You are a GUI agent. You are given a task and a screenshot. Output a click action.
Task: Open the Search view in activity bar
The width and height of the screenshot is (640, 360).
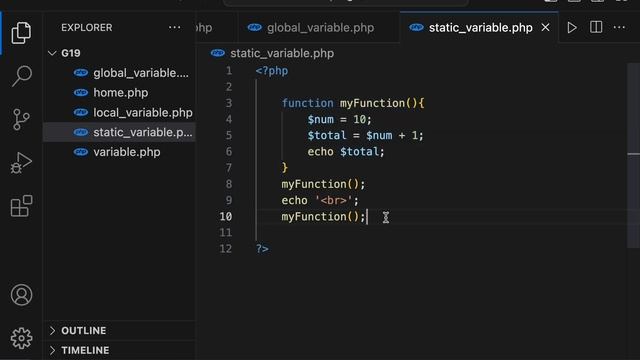coord(21,76)
